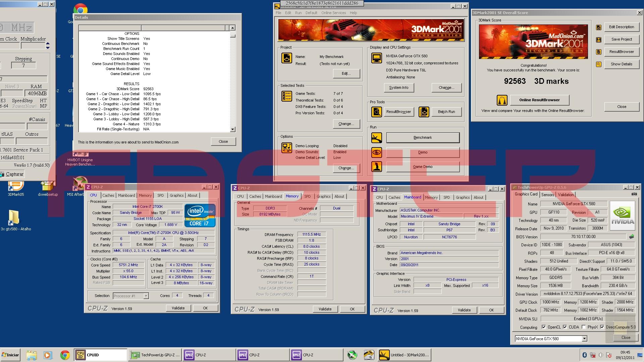Switch to Caches tab in the CPU-tab CPU-Z window
Image resolution: width=644 pixels, height=362 pixels.
click(108, 195)
